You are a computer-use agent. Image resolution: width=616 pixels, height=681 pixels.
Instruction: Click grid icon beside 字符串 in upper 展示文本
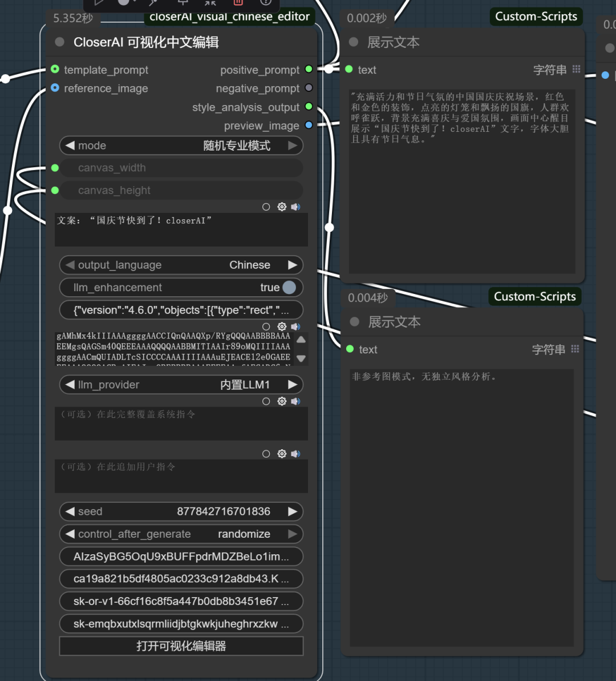click(577, 69)
